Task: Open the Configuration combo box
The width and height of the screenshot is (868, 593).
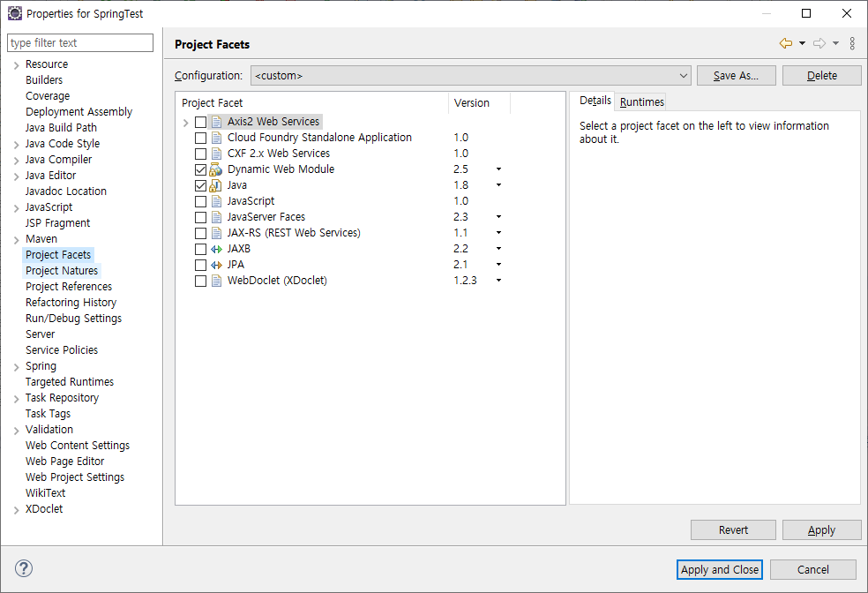Action: [x=471, y=75]
